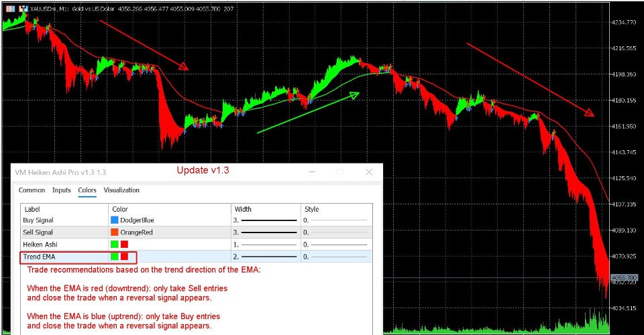The image size is (644, 335).
Task: Open the Inputs tab
Action: click(62, 190)
